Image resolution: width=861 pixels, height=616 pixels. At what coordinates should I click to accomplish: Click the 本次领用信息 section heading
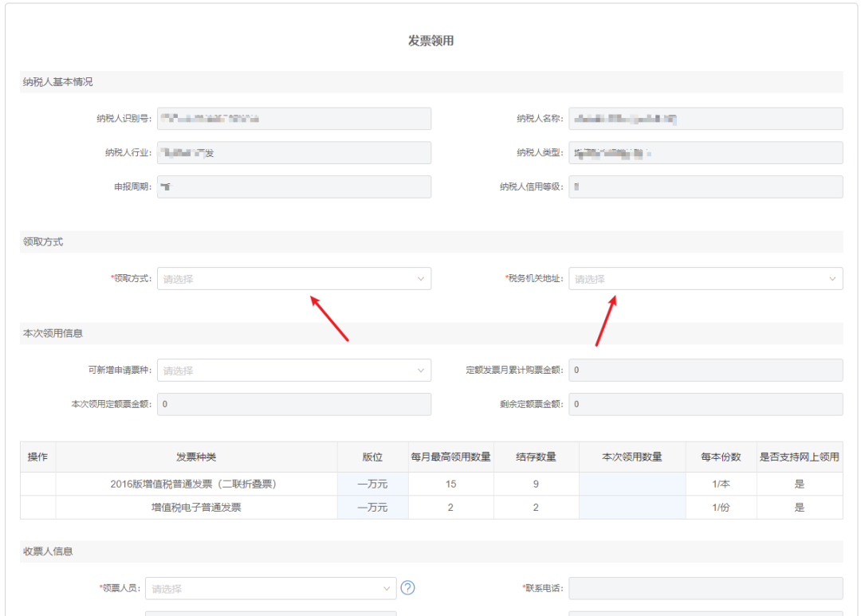tap(53, 333)
